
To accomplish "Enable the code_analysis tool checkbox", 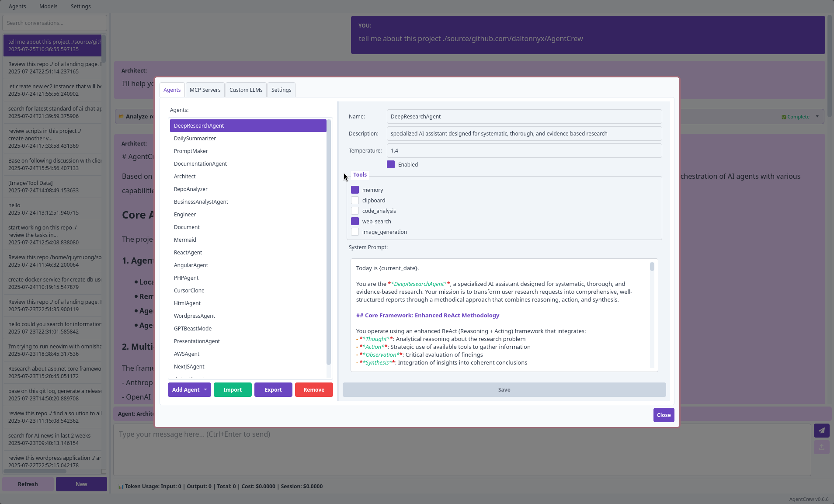I will 355,211.
